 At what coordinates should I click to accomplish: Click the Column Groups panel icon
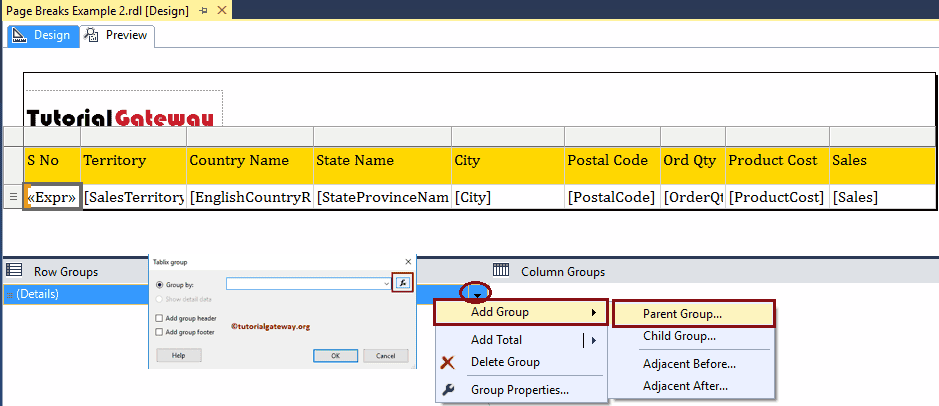click(501, 271)
